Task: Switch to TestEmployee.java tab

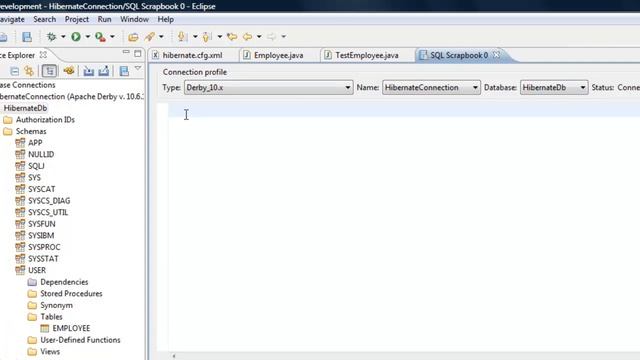Action: 367,55
